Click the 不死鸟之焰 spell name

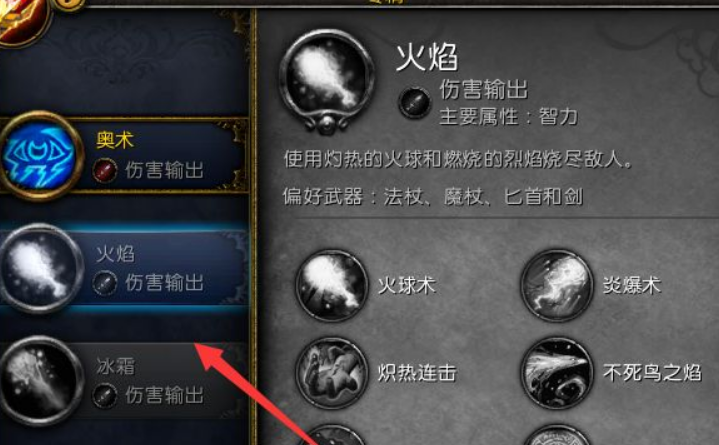point(652,373)
